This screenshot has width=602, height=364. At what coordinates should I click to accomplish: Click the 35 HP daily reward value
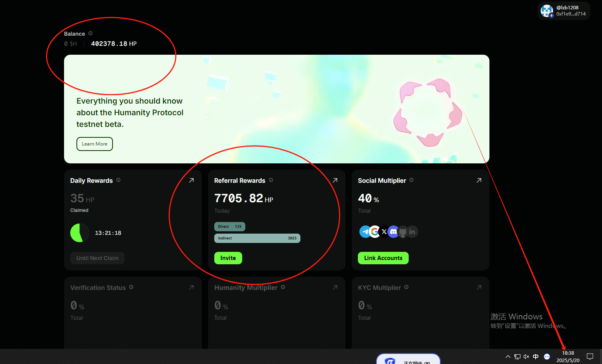coord(82,198)
